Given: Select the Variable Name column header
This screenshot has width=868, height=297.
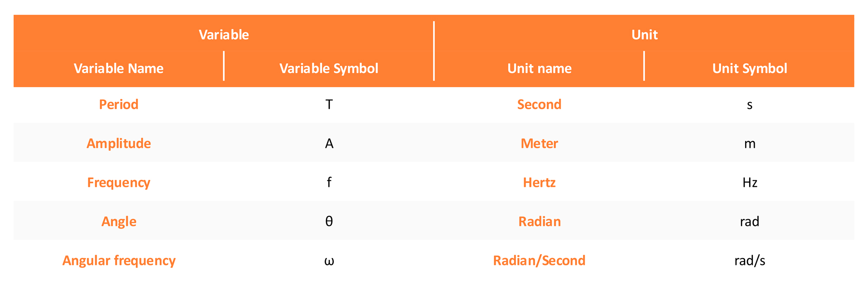Looking at the screenshot, I should click(x=118, y=69).
